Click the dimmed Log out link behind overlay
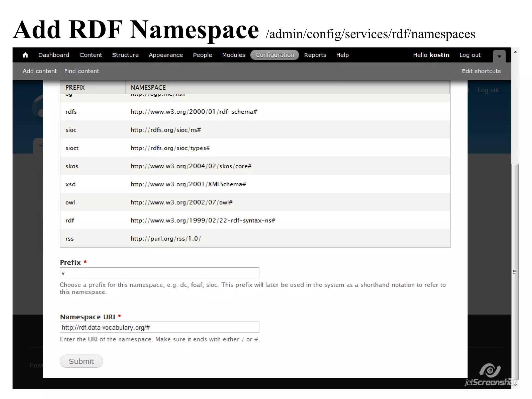Image resolution: width=532 pixels, height=399 pixels. 488,90
